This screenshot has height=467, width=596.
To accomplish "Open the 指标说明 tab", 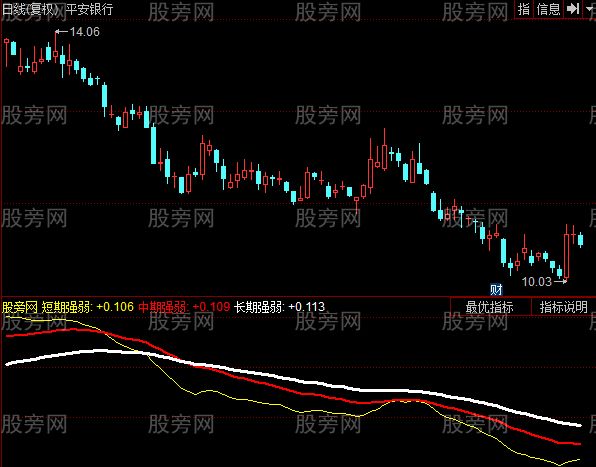I will [563, 307].
